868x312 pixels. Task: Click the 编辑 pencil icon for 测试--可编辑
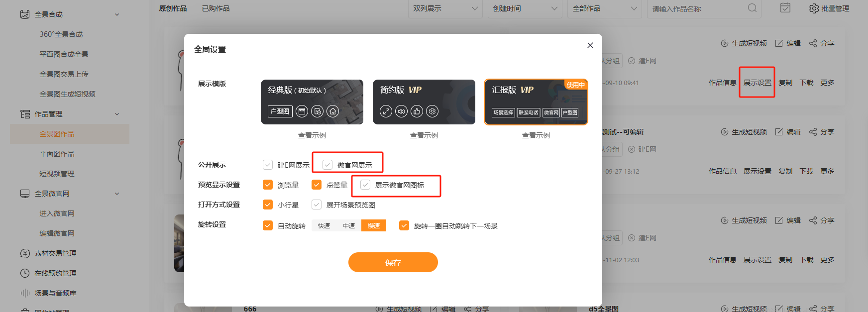pos(779,132)
